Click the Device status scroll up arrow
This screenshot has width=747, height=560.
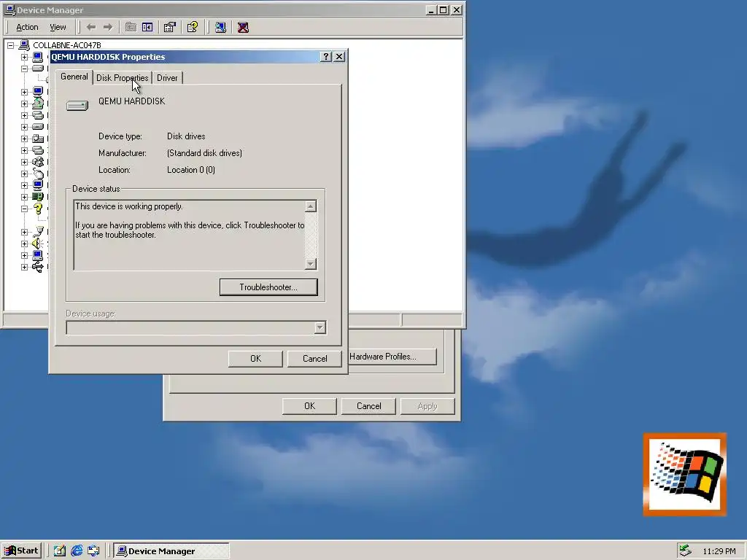click(311, 206)
